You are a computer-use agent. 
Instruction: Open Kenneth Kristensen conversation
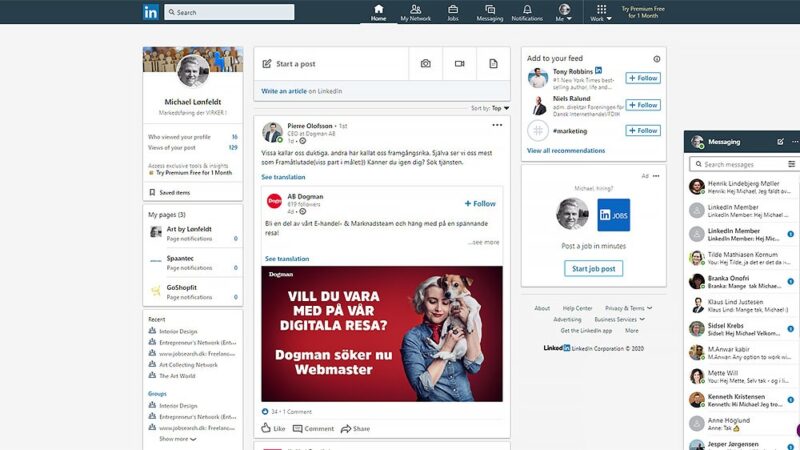(x=742, y=400)
